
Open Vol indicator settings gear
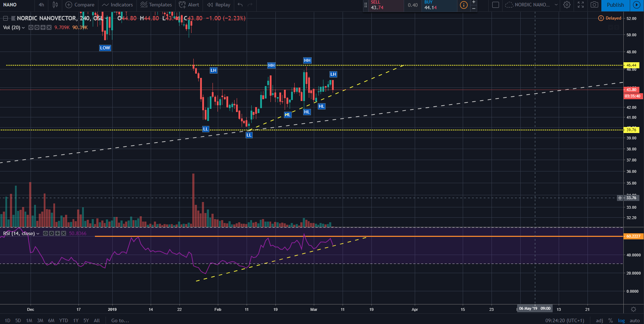37,27
